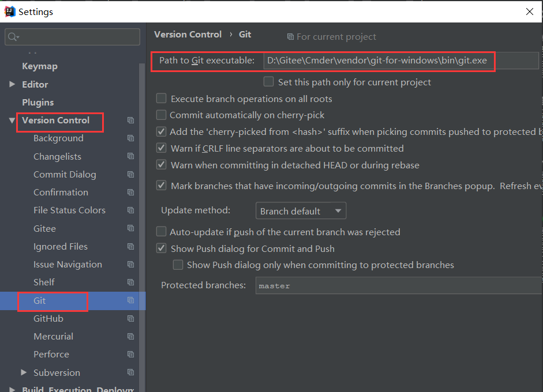Viewport: 543px width, 392px height.
Task: Enable 'Commit automatically on cherry-pick'
Action: coord(162,115)
